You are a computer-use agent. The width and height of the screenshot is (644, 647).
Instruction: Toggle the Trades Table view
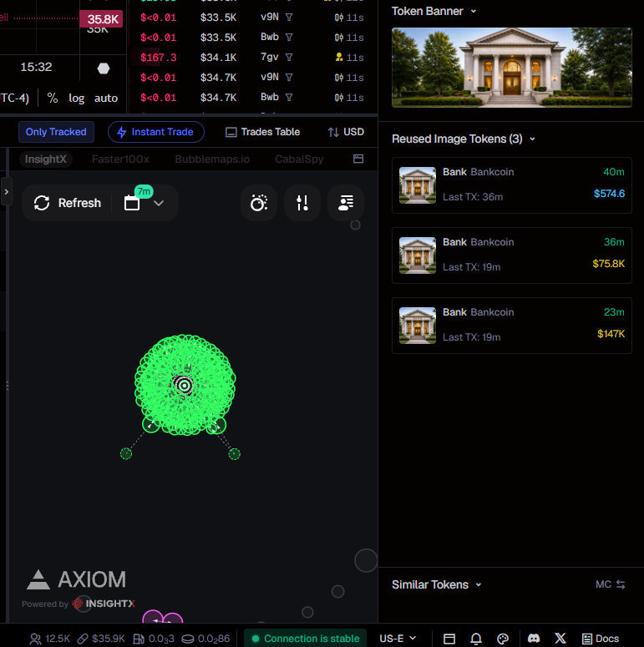point(262,132)
